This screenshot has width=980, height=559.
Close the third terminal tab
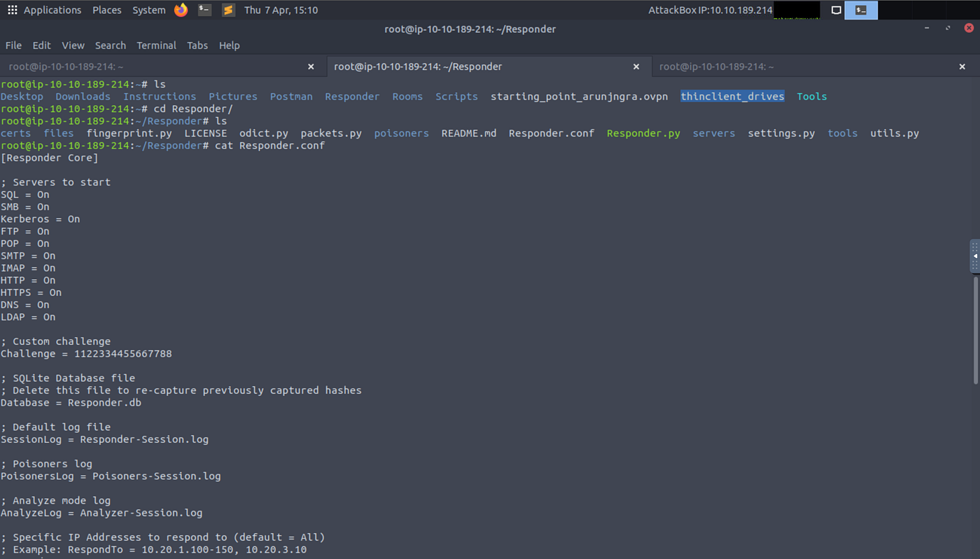point(962,66)
